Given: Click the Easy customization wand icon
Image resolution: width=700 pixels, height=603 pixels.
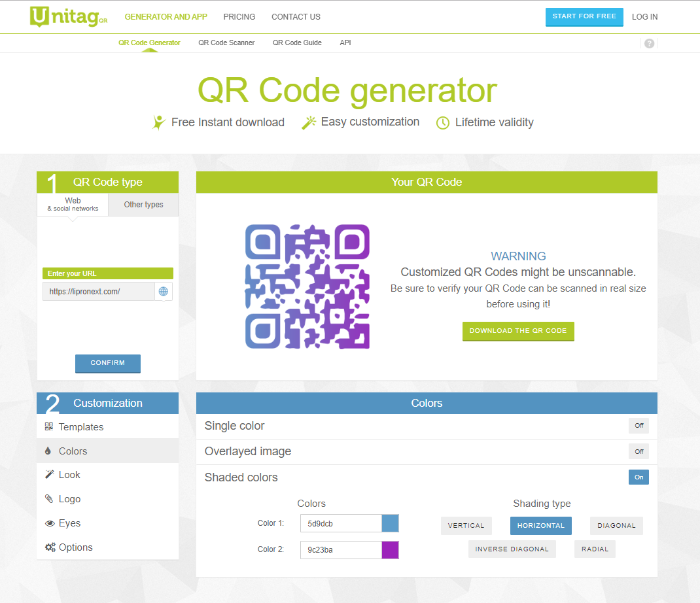Looking at the screenshot, I should (309, 122).
